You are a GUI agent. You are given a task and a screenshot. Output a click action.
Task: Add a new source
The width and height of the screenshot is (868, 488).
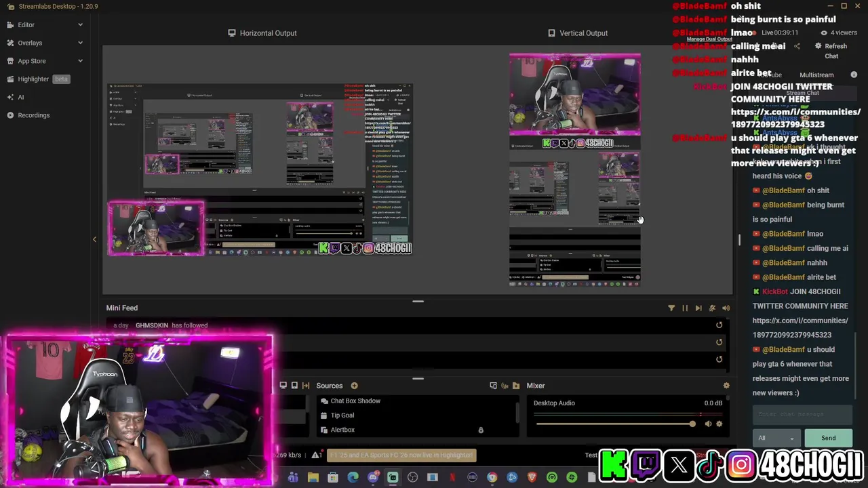[x=354, y=386]
